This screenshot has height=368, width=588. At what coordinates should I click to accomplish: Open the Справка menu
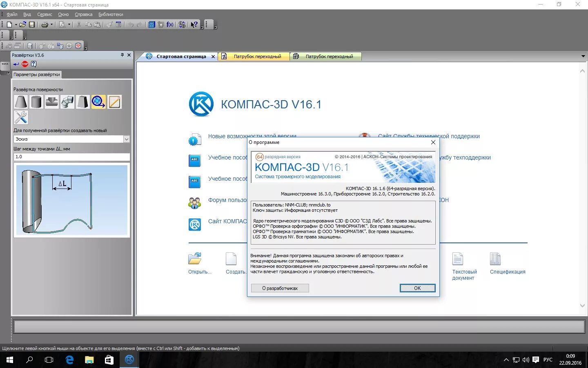point(83,14)
